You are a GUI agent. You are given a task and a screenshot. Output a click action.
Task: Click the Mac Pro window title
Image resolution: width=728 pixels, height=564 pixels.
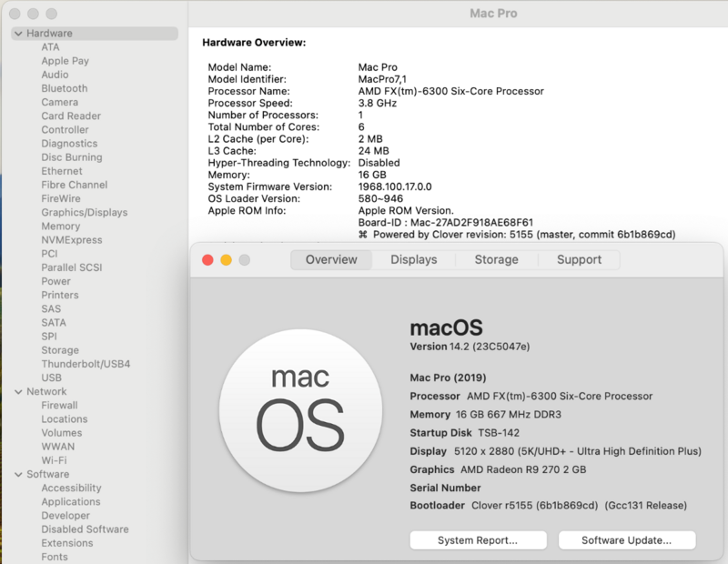pos(493,14)
